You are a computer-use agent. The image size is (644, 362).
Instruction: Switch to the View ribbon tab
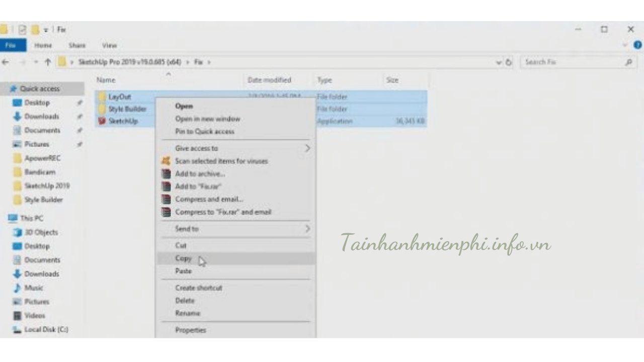click(x=109, y=45)
